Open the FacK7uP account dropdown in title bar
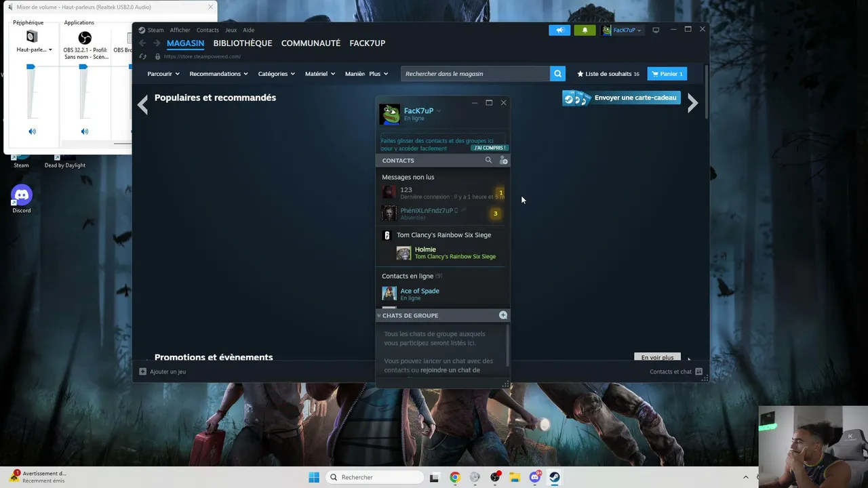Image resolution: width=868 pixels, height=488 pixels. coord(621,30)
